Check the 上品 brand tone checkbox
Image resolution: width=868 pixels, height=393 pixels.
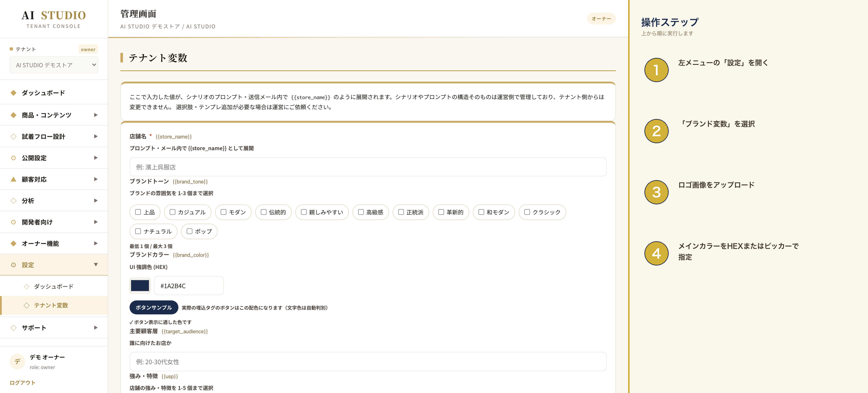click(x=138, y=212)
